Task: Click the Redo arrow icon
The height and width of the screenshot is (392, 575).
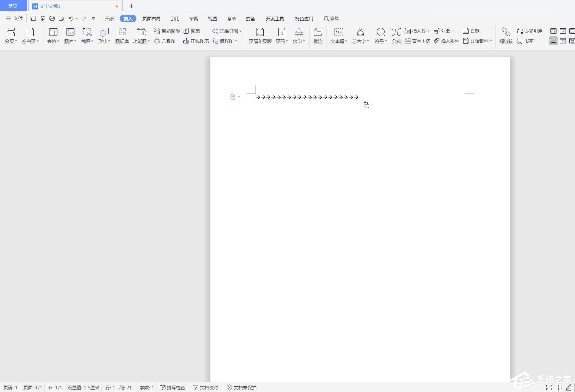Action: pyautogui.click(x=83, y=19)
